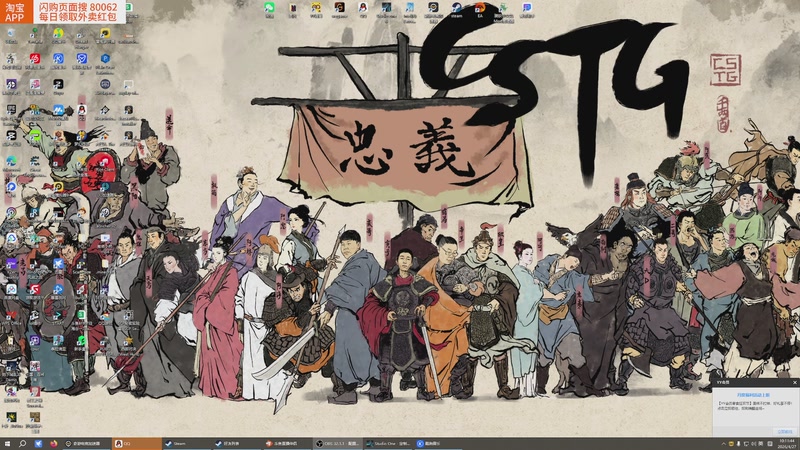
Task: Switch to the Studio One taskbar window
Action: (388, 444)
